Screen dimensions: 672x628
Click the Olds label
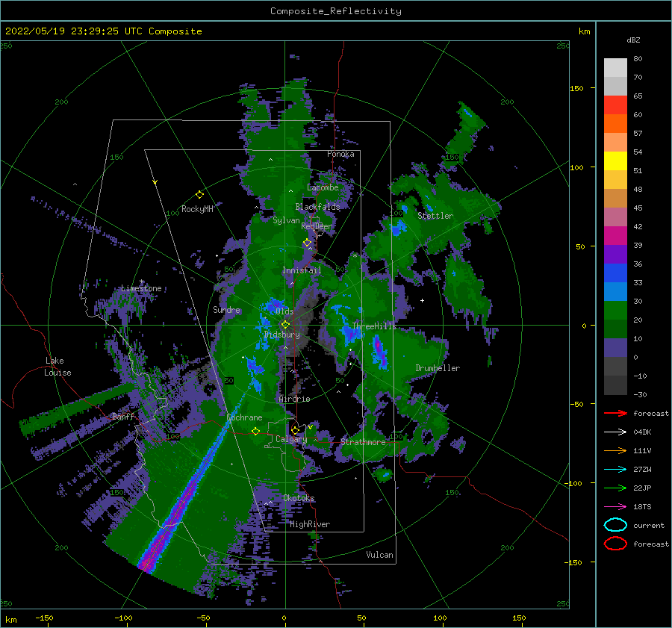tap(284, 311)
